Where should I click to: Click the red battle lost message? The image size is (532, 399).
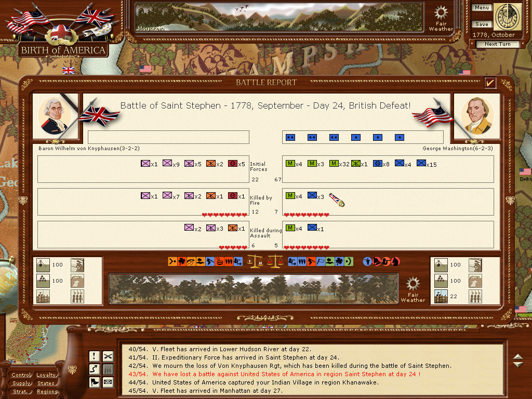(x=286, y=374)
